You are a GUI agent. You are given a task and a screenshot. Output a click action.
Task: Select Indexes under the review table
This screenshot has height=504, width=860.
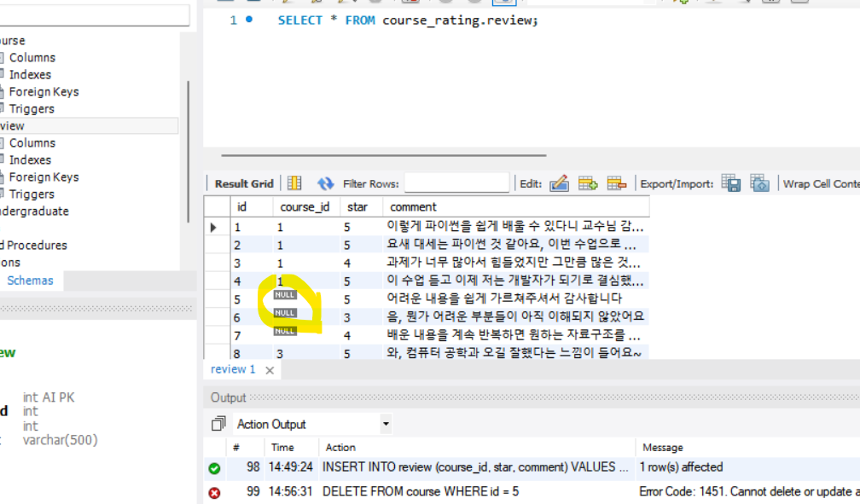click(x=30, y=160)
